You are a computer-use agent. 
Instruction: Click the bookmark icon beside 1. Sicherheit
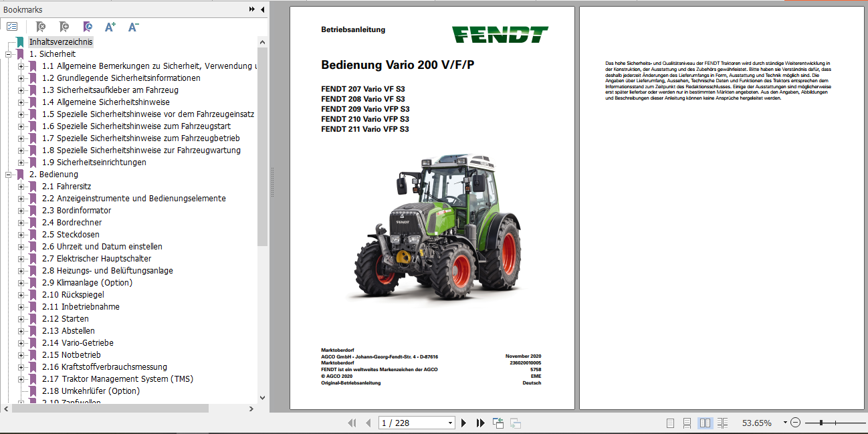tap(21, 54)
